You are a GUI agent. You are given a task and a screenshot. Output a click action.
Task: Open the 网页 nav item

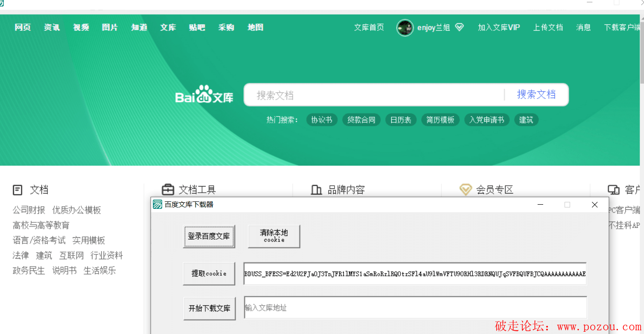[23, 27]
